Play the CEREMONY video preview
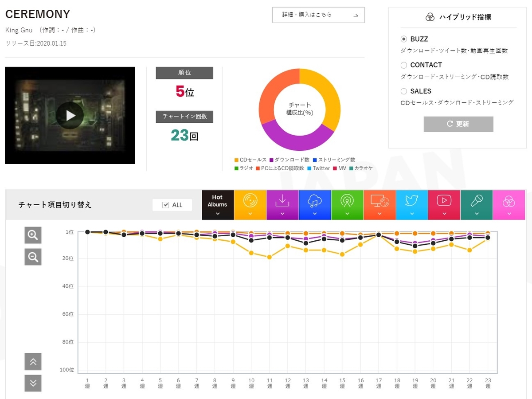The height and width of the screenshot is (399, 532). pos(70,115)
